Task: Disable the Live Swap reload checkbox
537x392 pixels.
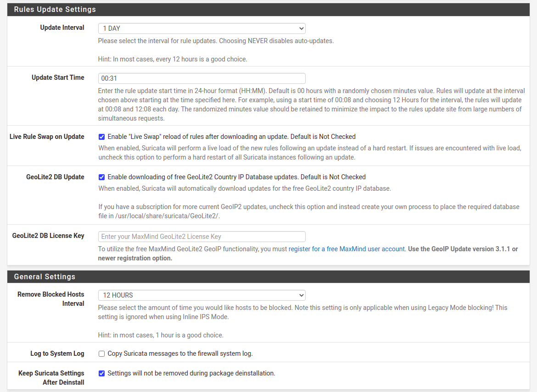Action: (x=101, y=137)
